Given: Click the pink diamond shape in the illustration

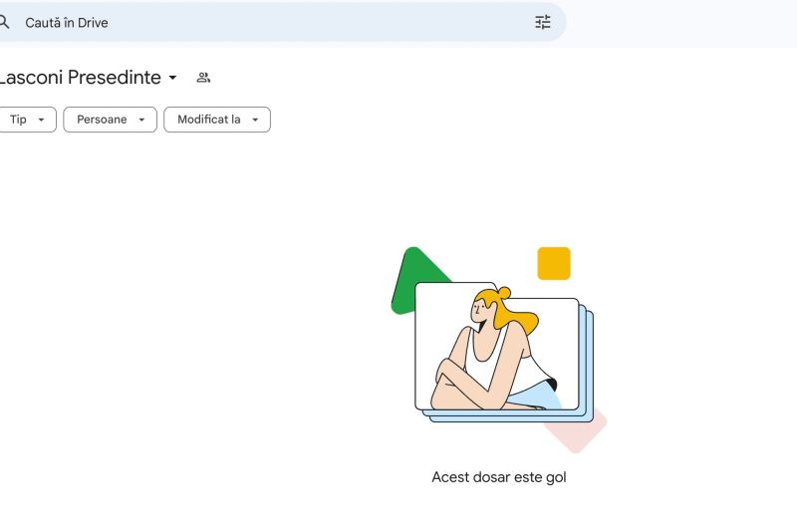Looking at the screenshot, I should click(582, 432).
